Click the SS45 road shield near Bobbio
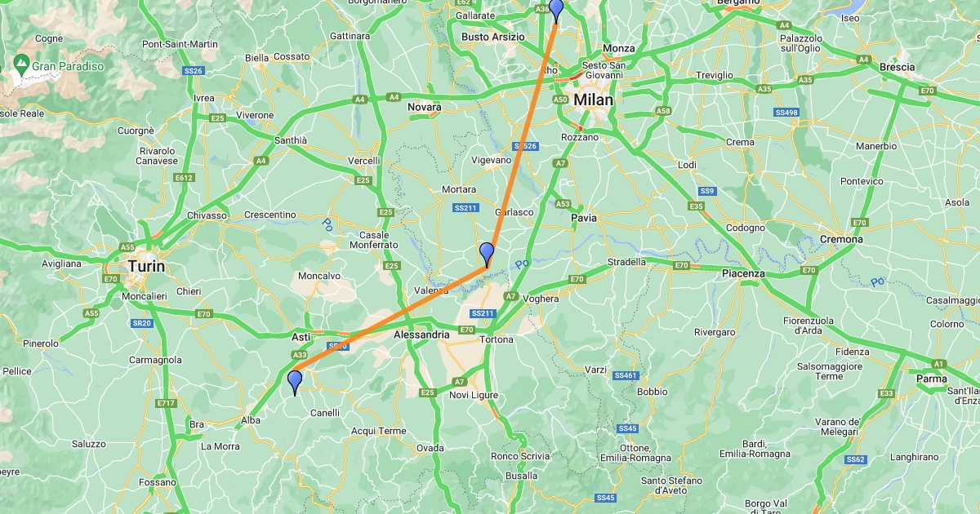The height and width of the screenshot is (514, 980). pos(627,428)
